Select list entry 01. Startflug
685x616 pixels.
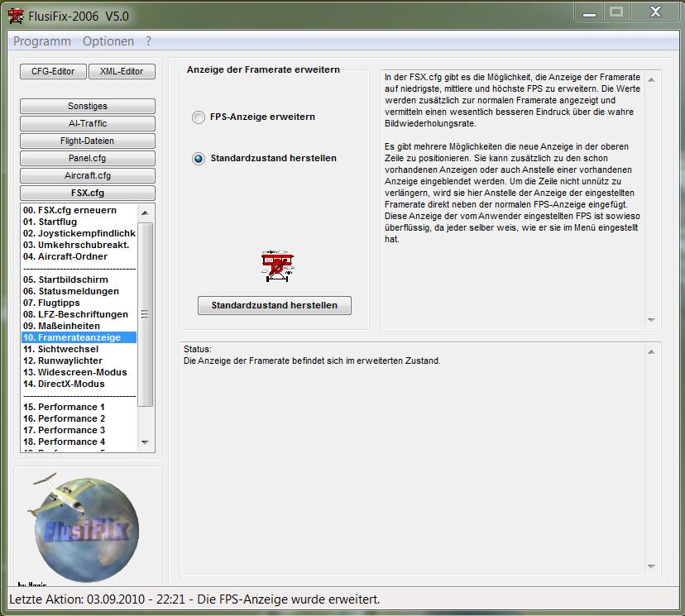(x=79, y=222)
